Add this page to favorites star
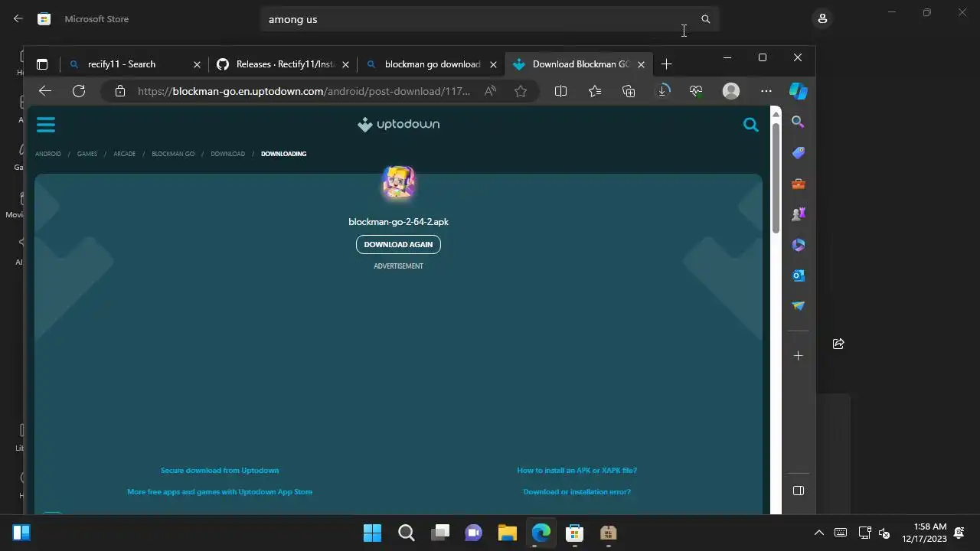980x551 pixels. click(521, 91)
